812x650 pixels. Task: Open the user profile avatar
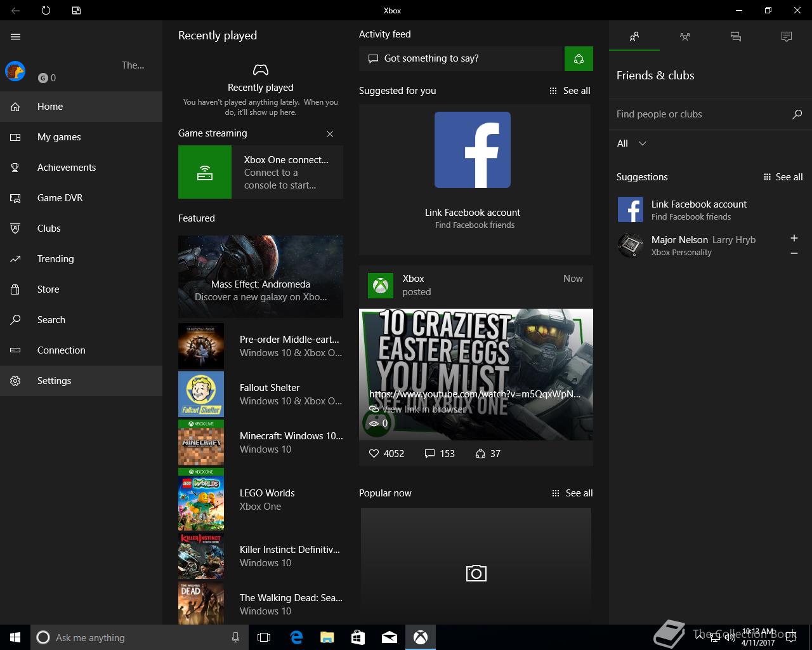pyautogui.click(x=15, y=71)
